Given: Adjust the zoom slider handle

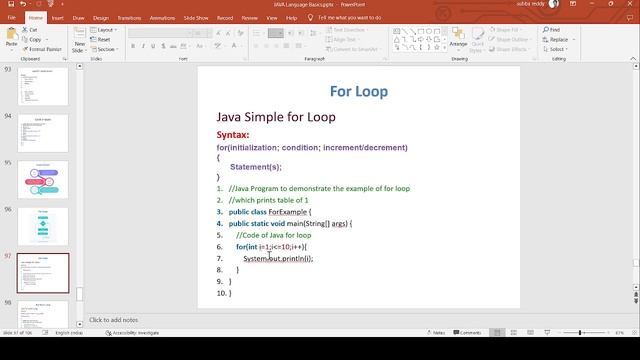Looking at the screenshot, I should coord(580,333).
